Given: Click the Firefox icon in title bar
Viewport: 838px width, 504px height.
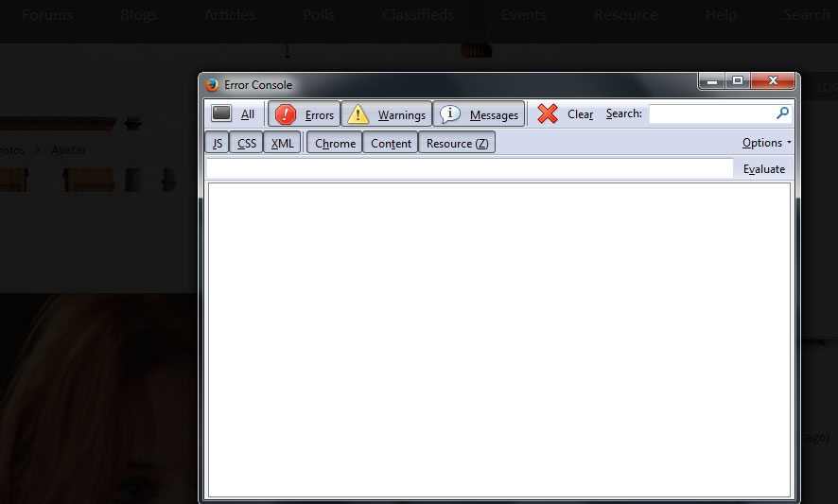Looking at the screenshot, I should tap(212, 84).
